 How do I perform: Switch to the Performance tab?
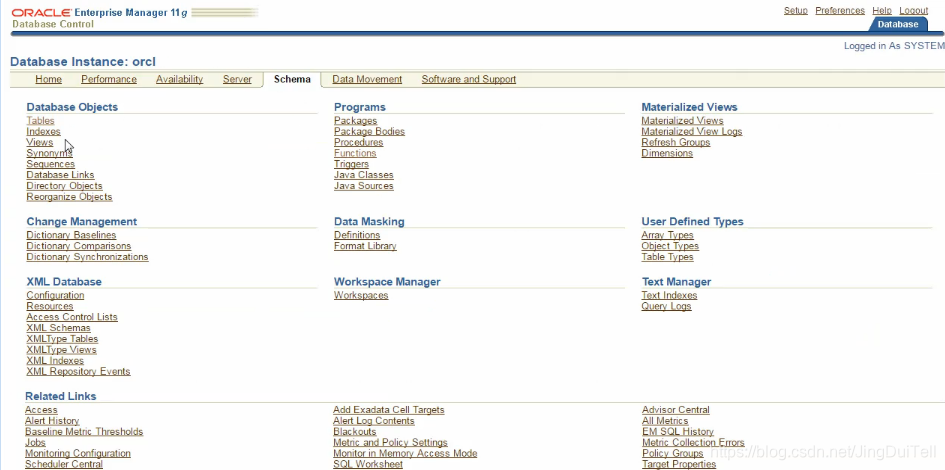(108, 79)
